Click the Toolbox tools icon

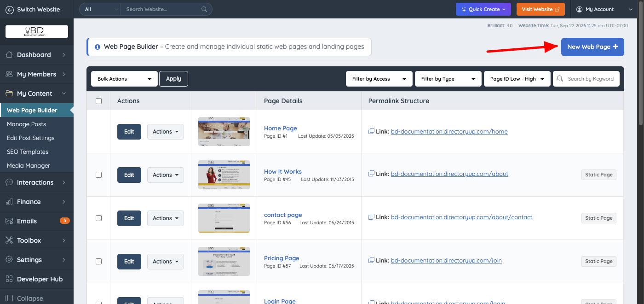[9, 240]
